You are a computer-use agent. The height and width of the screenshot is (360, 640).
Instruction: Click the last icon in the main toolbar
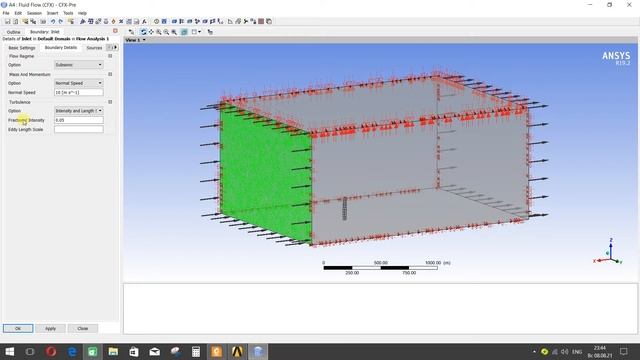click(269, 21)
